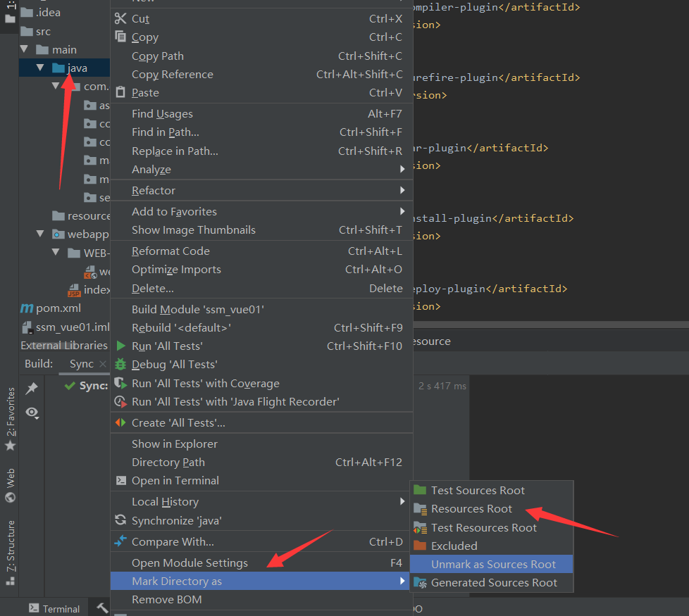Click the Paste clipboard icon

click(x=120, y=92)
